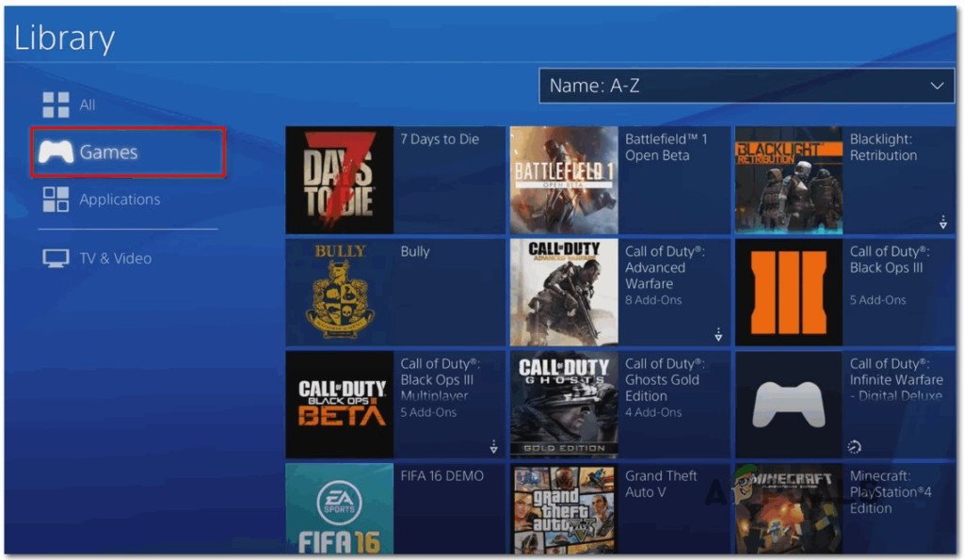
Task: Click the Blacklight: Retribution download arrow icon
Action: click(x=943, y=222)
